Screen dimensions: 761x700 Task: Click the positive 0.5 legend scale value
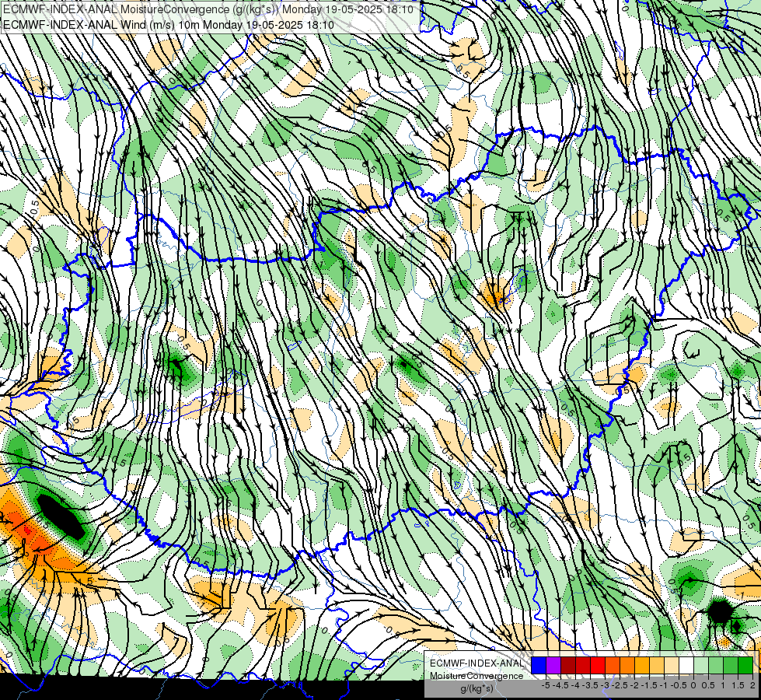pyautogui.click(x=708, y=685)
